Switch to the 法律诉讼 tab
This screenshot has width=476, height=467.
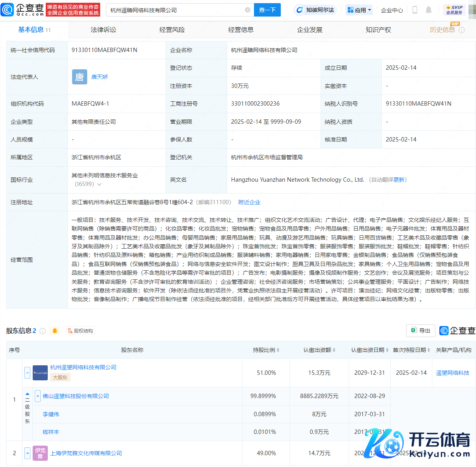pyautogui.click(x=103, y=30)
